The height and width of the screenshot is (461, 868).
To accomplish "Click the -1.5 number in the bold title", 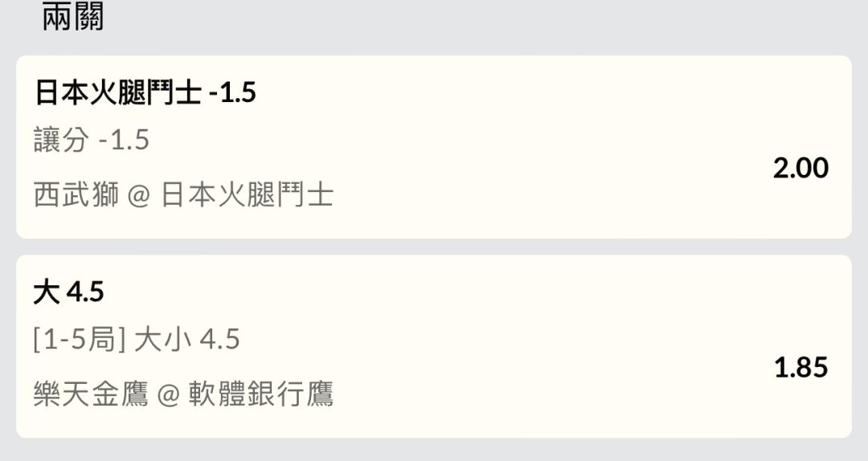I will click(233, 93).
